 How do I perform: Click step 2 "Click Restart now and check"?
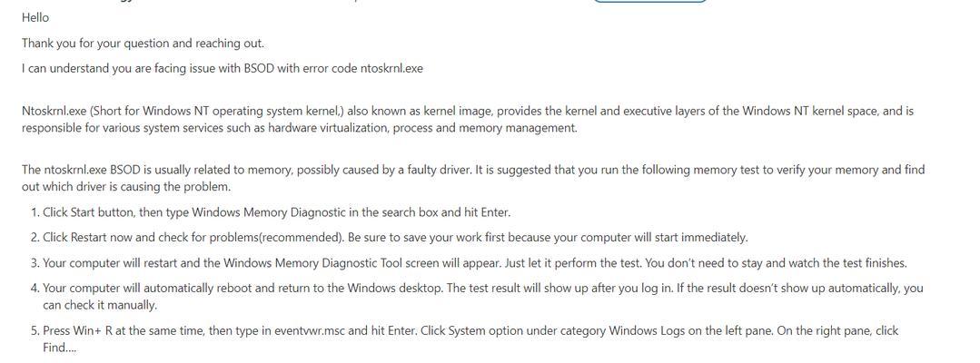point(390,238)
